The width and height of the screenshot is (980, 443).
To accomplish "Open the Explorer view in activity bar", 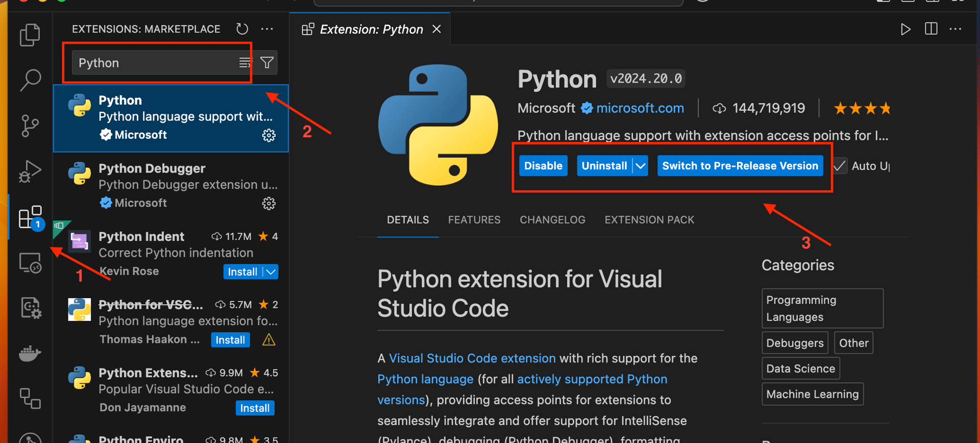I will click(30, 35).
